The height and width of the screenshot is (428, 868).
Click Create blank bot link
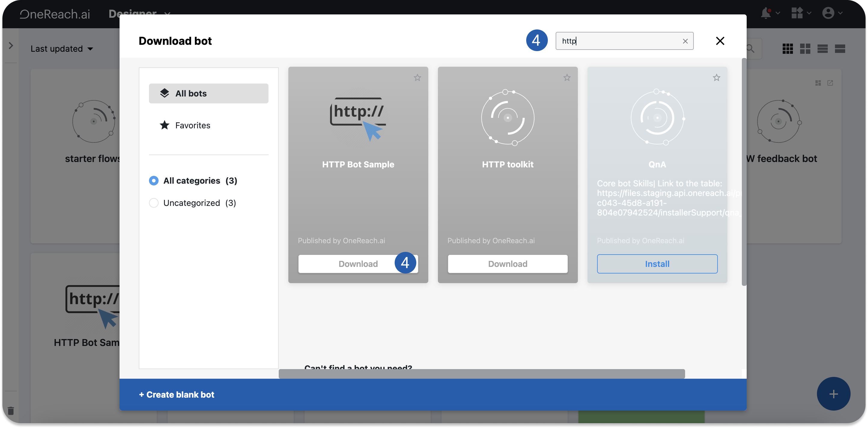point(177,395)
